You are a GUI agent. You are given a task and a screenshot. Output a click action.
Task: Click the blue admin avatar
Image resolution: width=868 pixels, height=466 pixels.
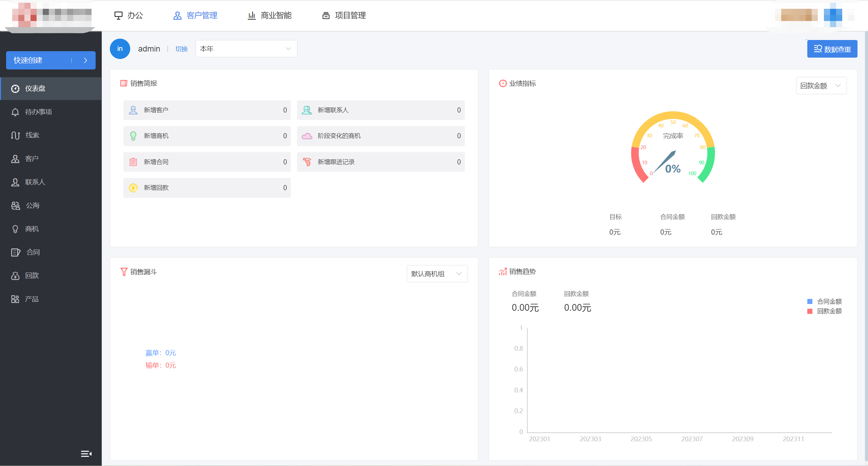click(120, 49)
